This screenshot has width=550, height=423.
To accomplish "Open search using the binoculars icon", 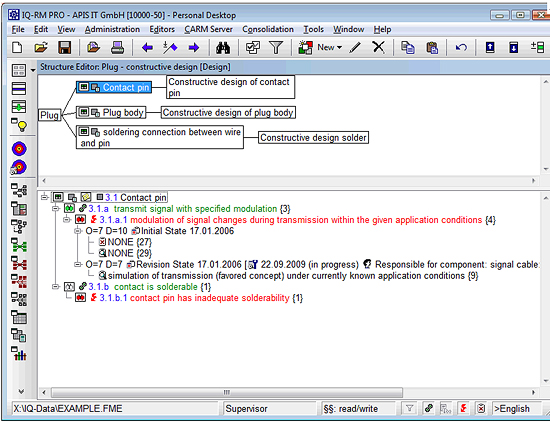I will coord(223,47).
